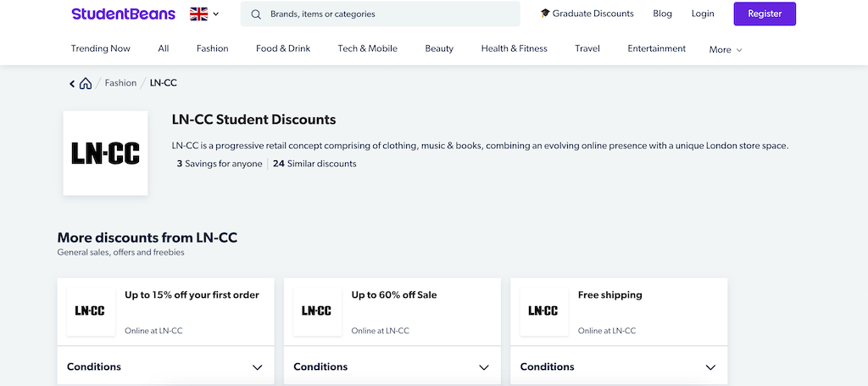Click LN-CC logo on Free shipping card
Screen dimensions: 868x386
[543, 311]
